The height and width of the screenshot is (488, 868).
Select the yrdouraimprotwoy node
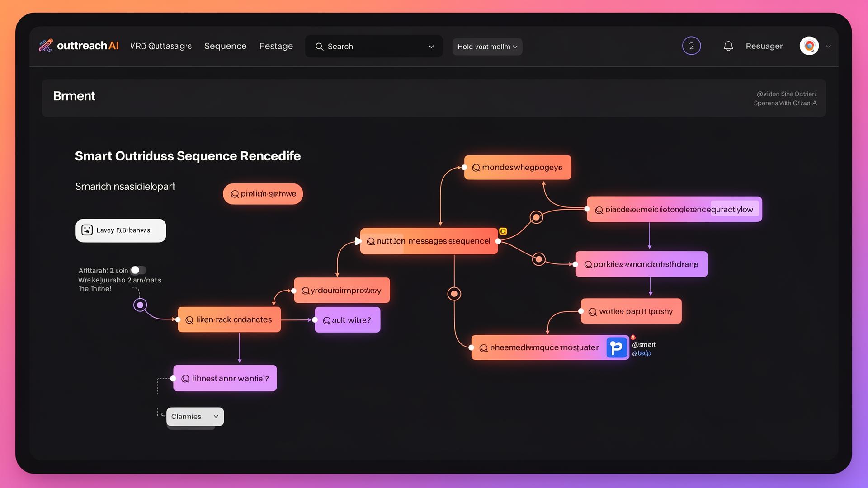[342, 290]
